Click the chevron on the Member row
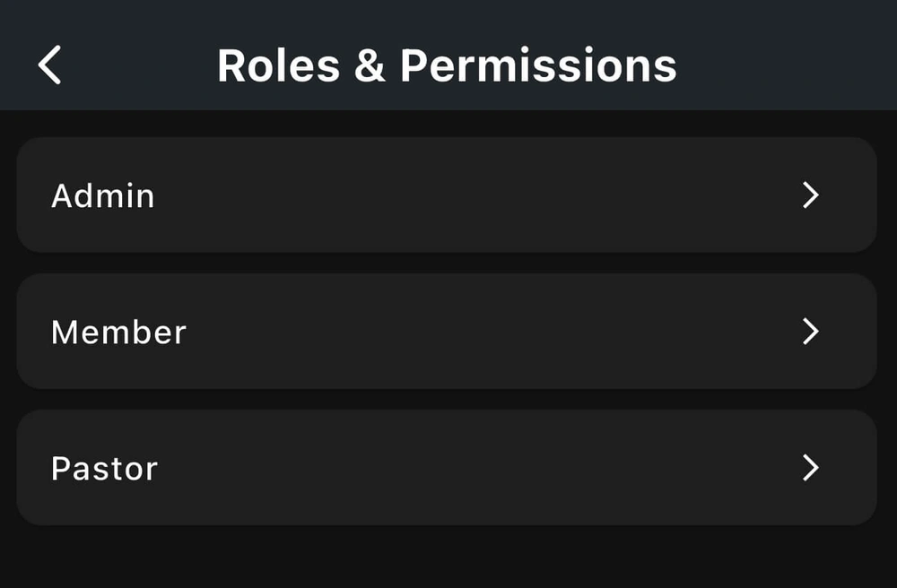This screenshot has width=897, height=588. click(810, 332)
